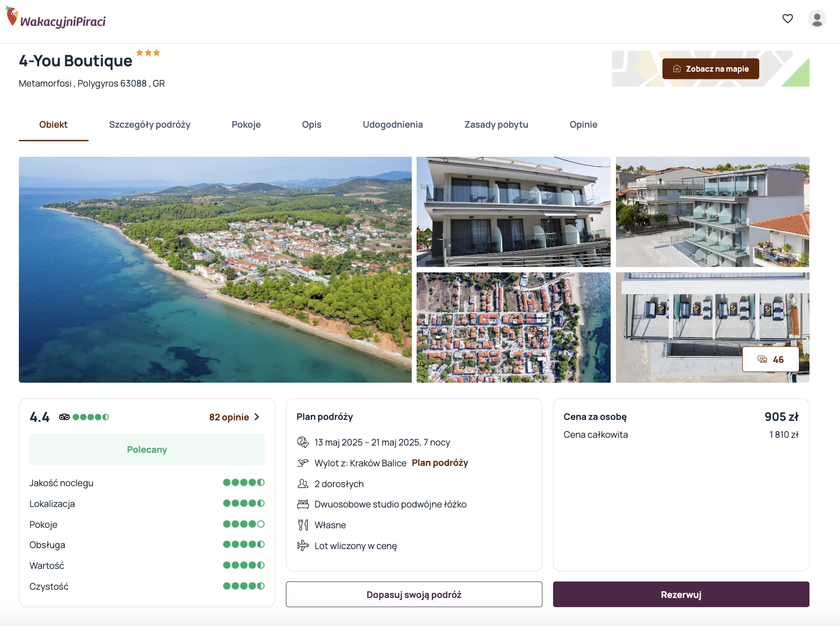
Task: Click the Wartość rating bubbles
Action: pos(244,565)
